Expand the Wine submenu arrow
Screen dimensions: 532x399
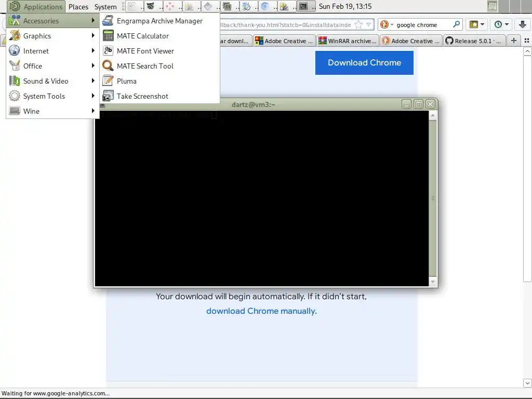93,111
